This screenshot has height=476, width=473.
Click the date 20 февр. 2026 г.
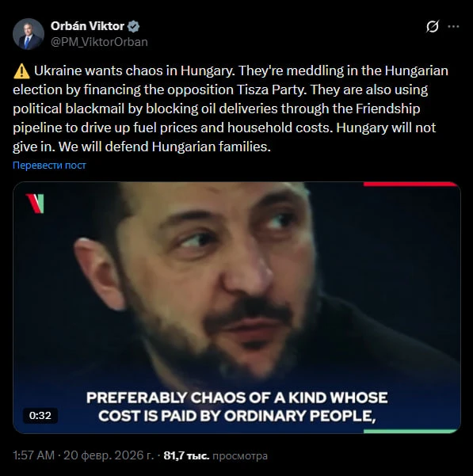[109, 455]
